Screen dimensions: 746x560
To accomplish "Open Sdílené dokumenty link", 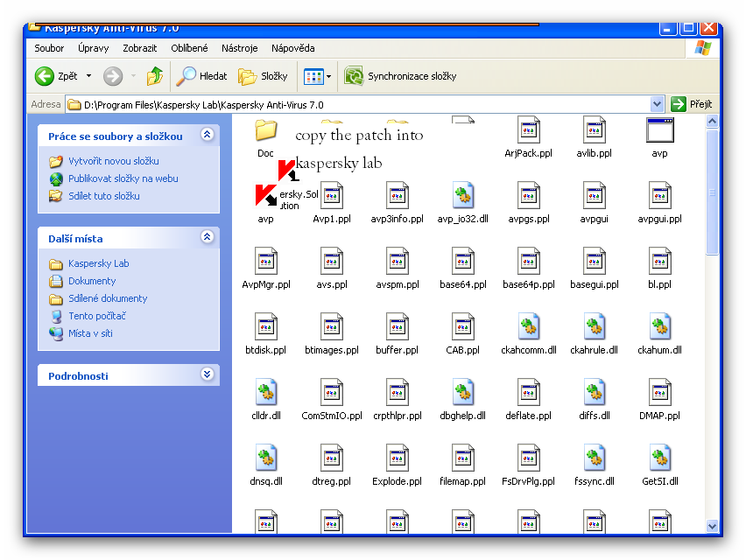I will 108,298.
